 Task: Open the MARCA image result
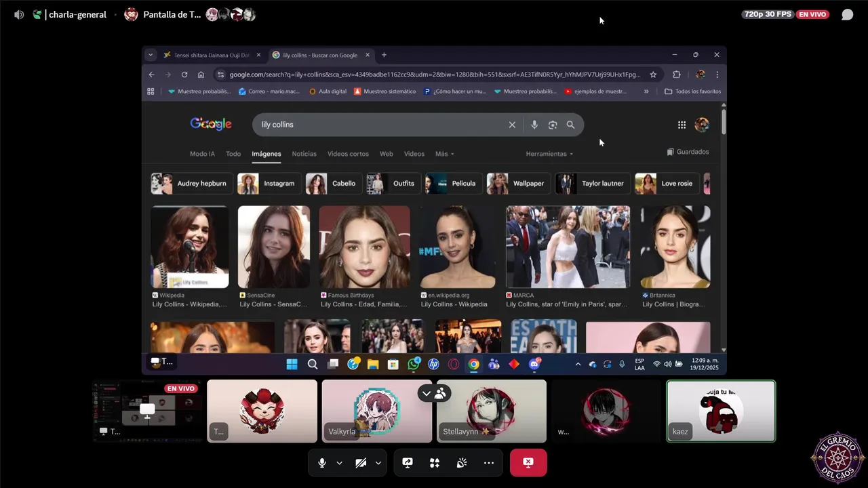coord(568,247)
